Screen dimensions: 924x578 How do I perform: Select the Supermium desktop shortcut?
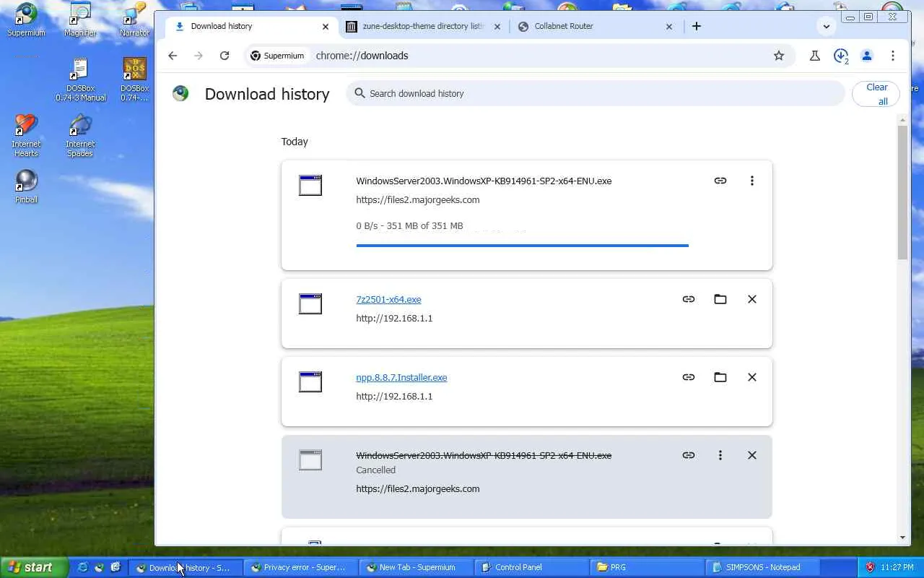tap(26, 20)
